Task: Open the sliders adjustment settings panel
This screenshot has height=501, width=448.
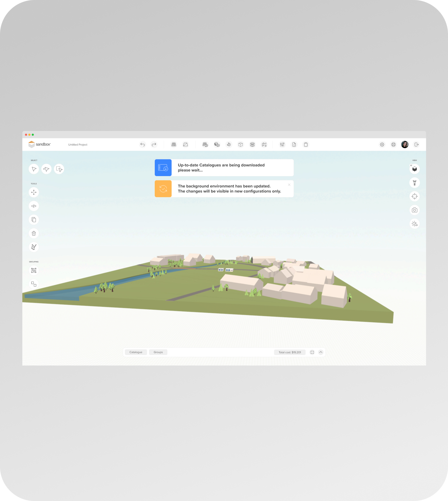Action: click(x=282, y=144)
